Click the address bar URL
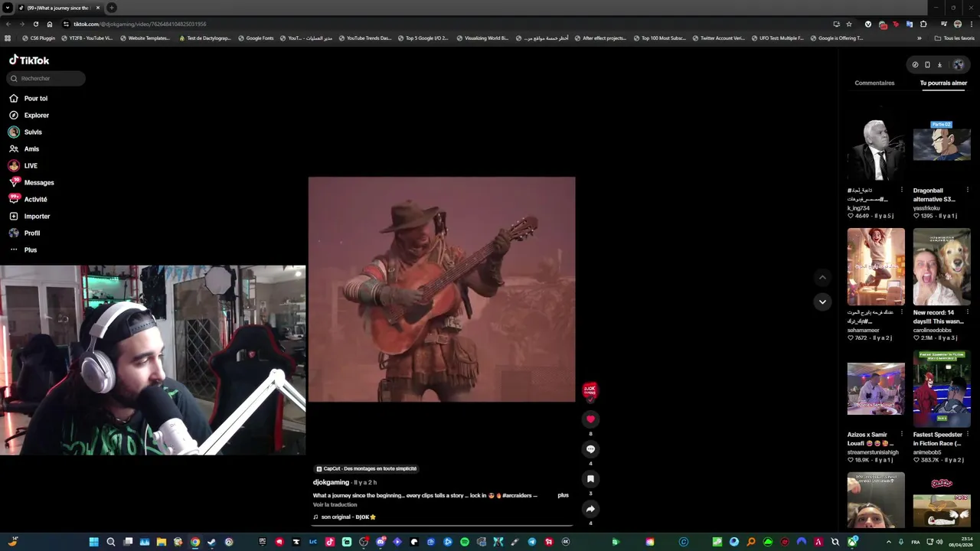This screenshot has height=551, width=980. coord(140,24)
